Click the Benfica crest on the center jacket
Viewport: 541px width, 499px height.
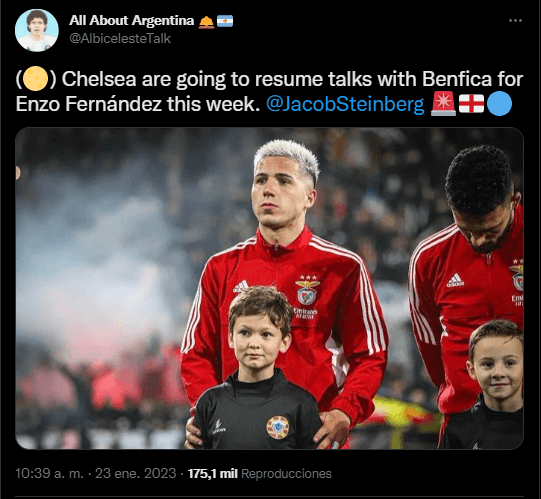point(307,291)
